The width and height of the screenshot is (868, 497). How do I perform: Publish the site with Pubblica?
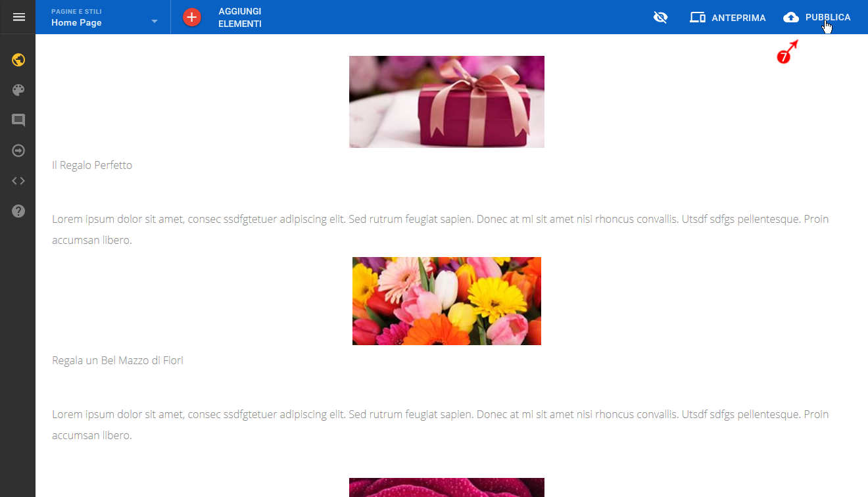point(817,18)
